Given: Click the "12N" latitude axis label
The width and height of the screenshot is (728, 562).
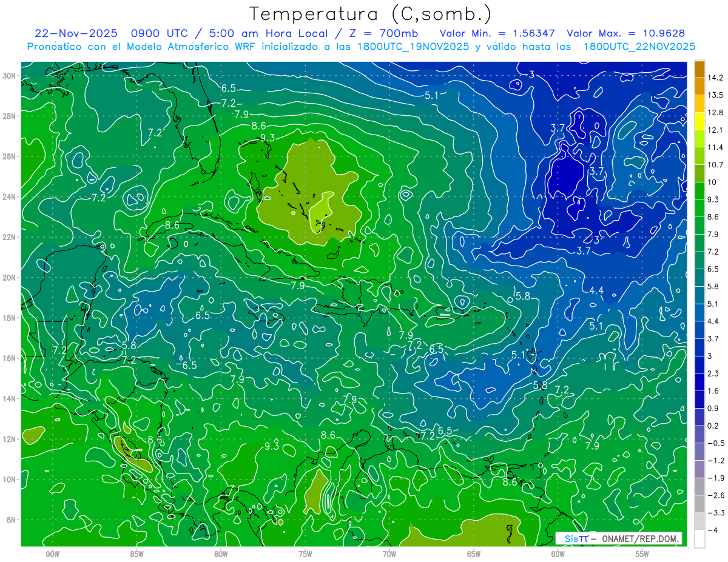Looking at the screenshot, I should click(10, 439).
